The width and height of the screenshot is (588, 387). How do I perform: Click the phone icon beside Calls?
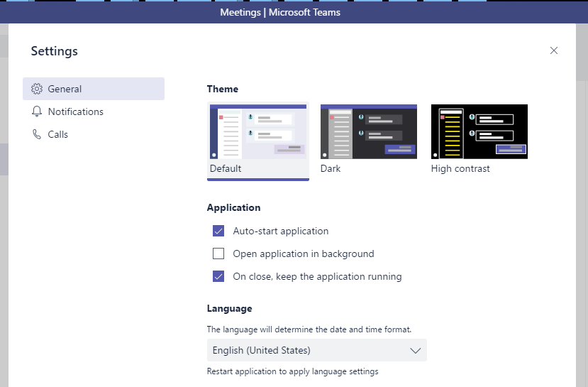(37, 134)
